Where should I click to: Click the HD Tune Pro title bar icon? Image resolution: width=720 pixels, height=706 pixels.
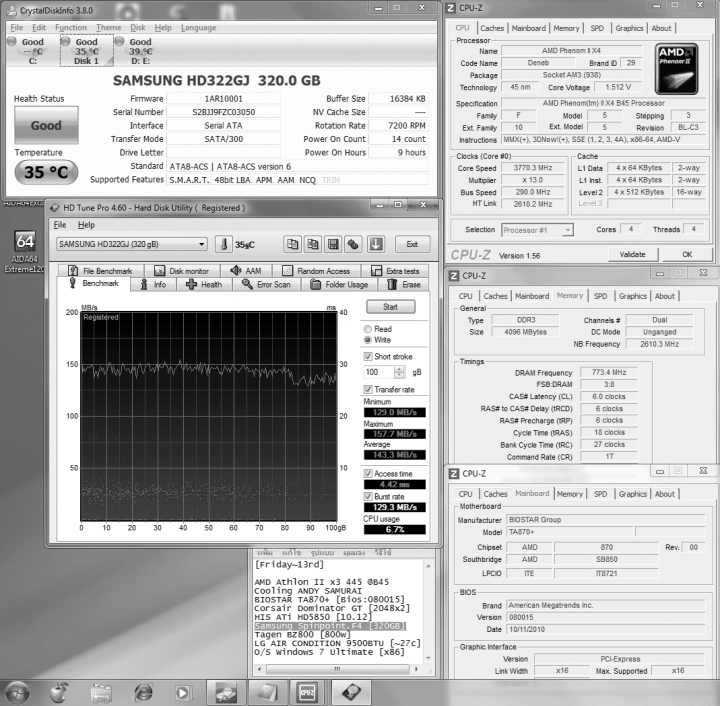click(x=54, y=208)
